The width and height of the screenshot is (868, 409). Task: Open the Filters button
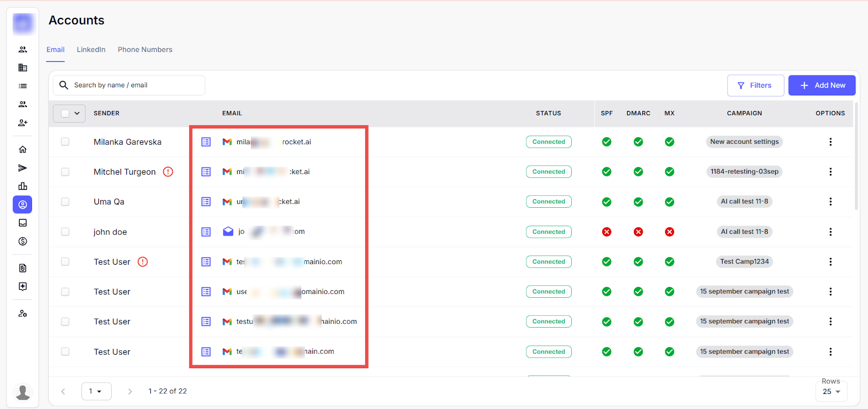[x=755, y=86]
